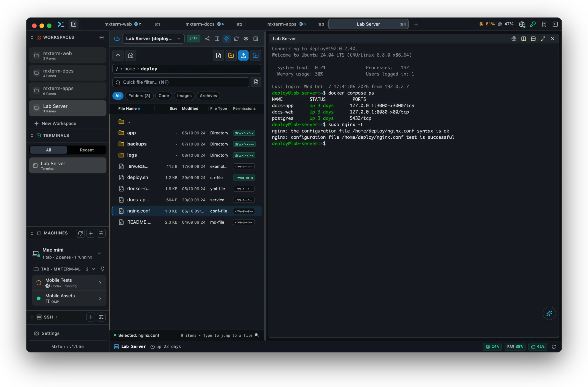
Task: Open Settings
Action: (x=47, y=333)
